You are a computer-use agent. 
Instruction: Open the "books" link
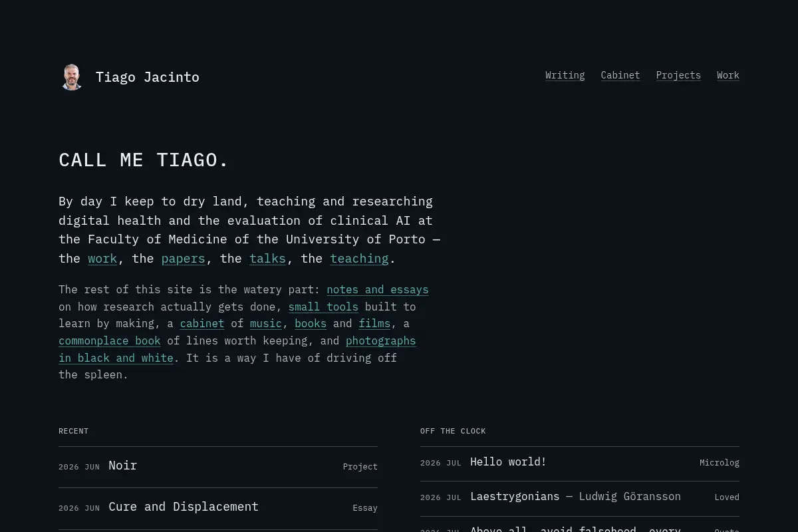pos(311,323)
